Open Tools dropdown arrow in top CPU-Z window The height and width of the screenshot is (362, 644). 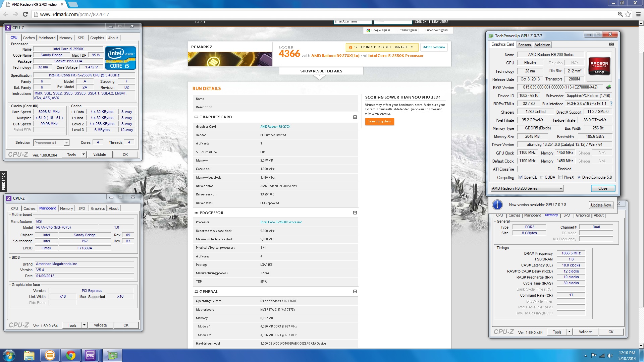[84, 155]
